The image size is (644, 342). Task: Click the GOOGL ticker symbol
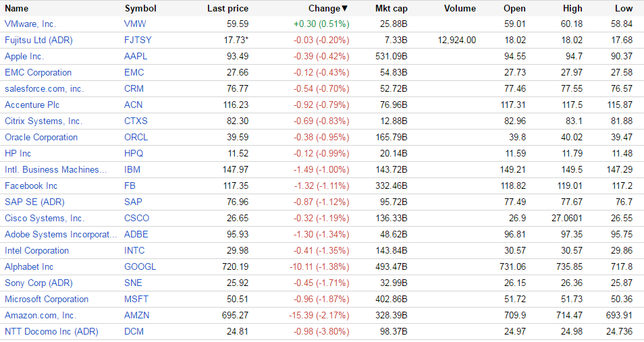pyautogui.click(x=140, y=266)
